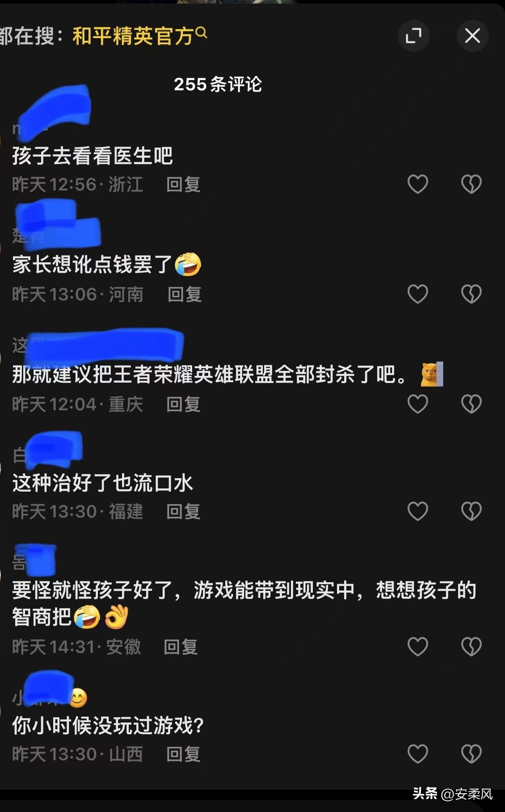
Task: Dislike the comment 孩子去看看医生吧
Action: click(x=471, y=184)
